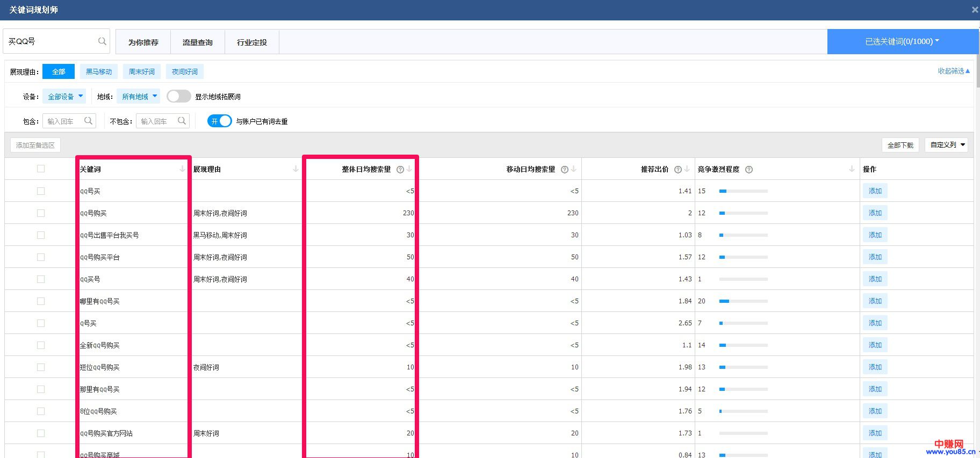Click the 全部下载 button
This screenshot has width=980, height=458.
(900, 145)
